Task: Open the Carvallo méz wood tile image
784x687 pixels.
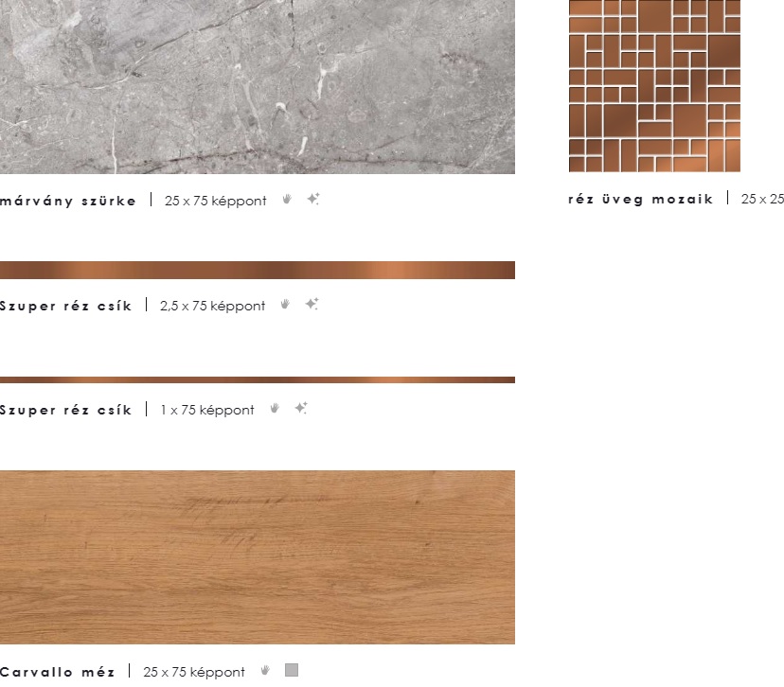Action: [258, 557]
